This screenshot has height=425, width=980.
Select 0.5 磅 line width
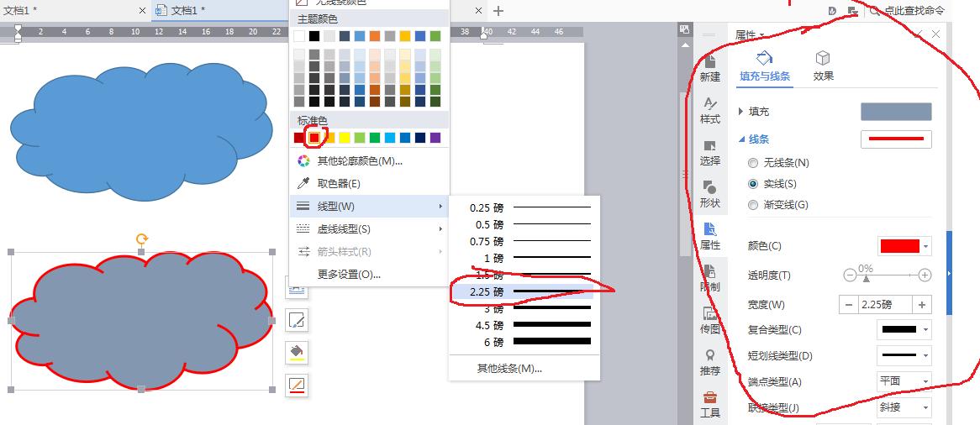[524, 223]
